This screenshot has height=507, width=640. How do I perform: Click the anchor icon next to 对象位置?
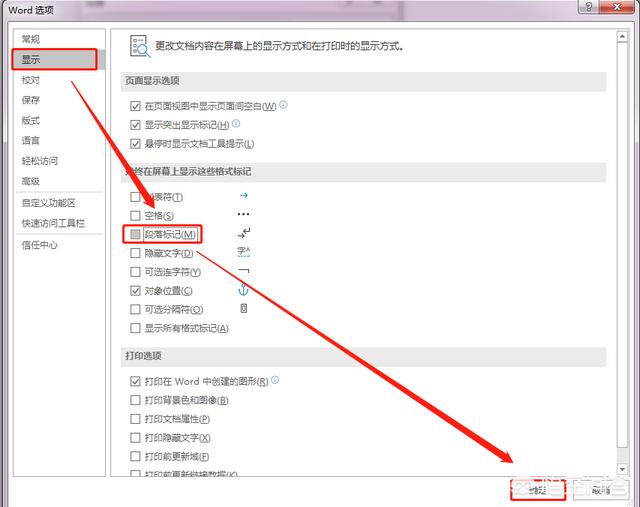[x=243, y=290]
